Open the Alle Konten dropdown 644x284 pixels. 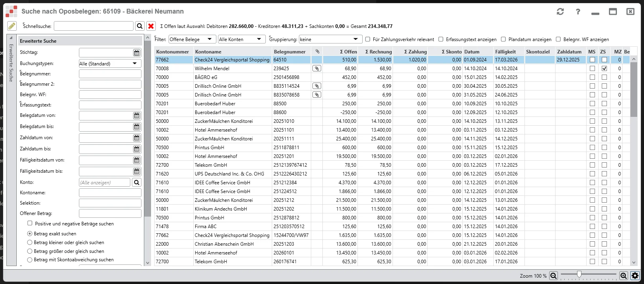pyautogui.click(x=242, y=39)
